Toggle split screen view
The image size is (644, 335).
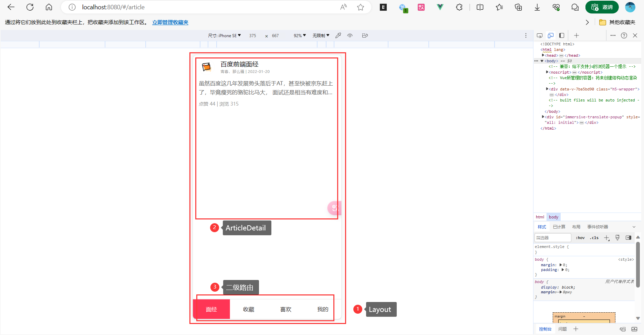pos(480,7)
